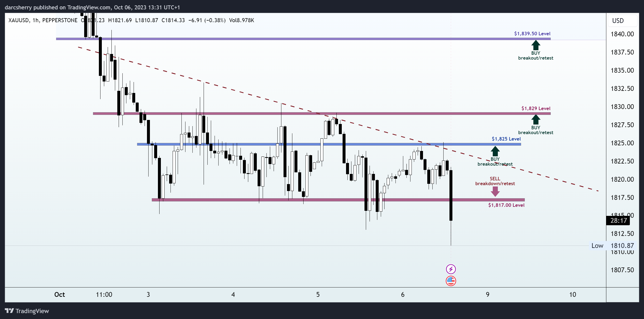Click the purple $1,839.50 horizontal level line

coord(303,39)
